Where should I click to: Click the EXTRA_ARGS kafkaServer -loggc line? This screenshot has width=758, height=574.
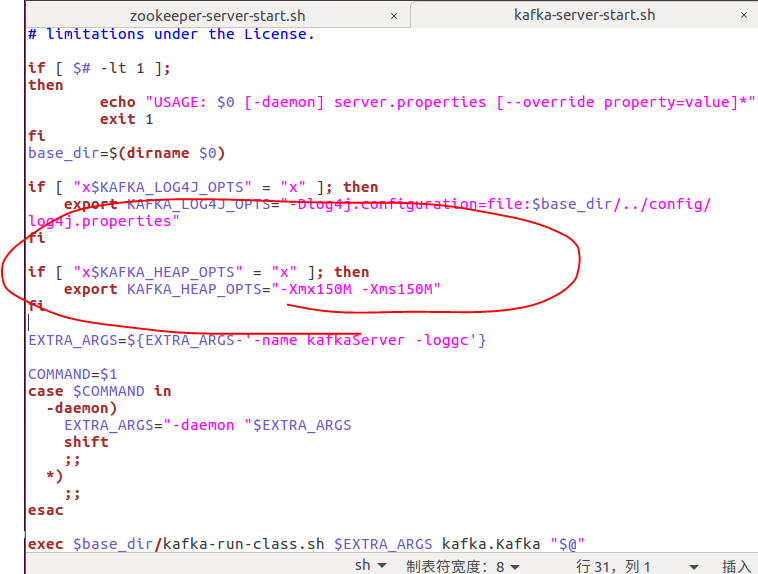pos(257,340)
